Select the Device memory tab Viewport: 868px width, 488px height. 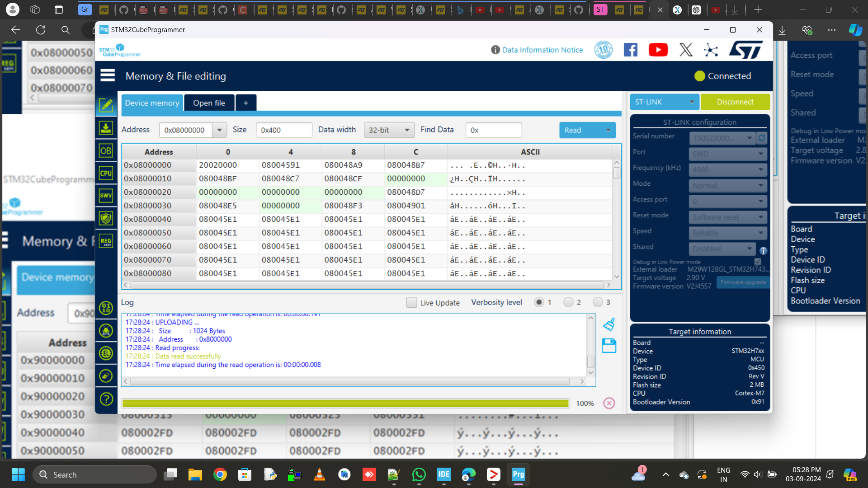(152, 103)
